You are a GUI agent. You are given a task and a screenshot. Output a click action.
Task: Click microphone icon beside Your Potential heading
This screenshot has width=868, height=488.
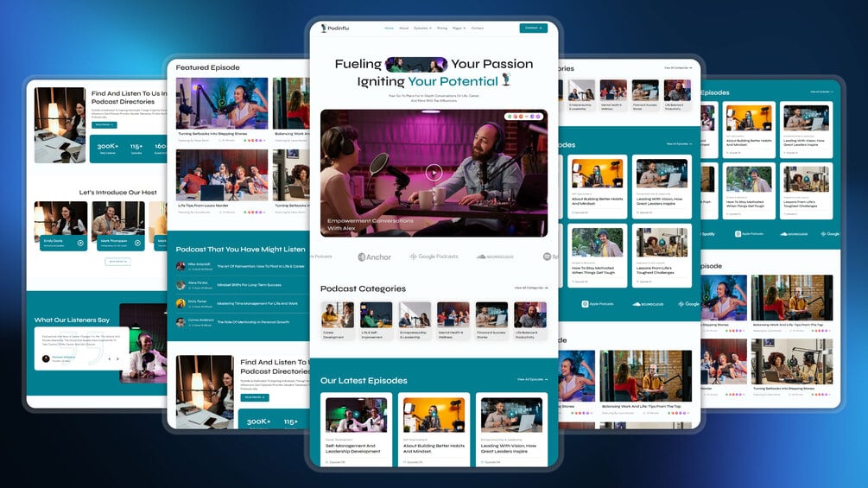coord(506,80)
